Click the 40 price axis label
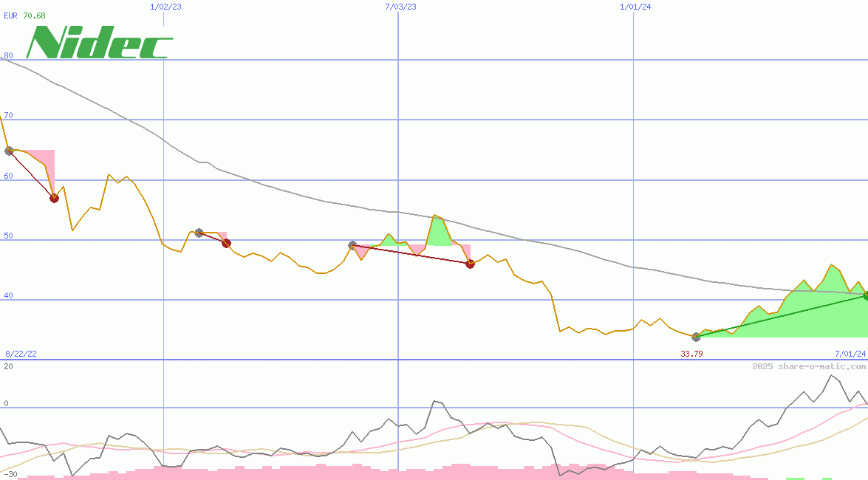Image resolution: width=868 pixels, height=480 pixels. [x=8, y=295]
